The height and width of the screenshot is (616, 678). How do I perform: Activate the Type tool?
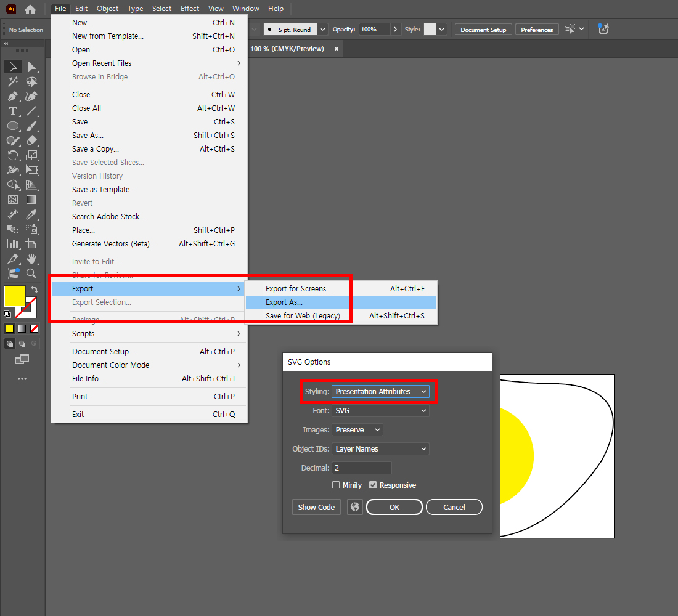click(13, 111)
